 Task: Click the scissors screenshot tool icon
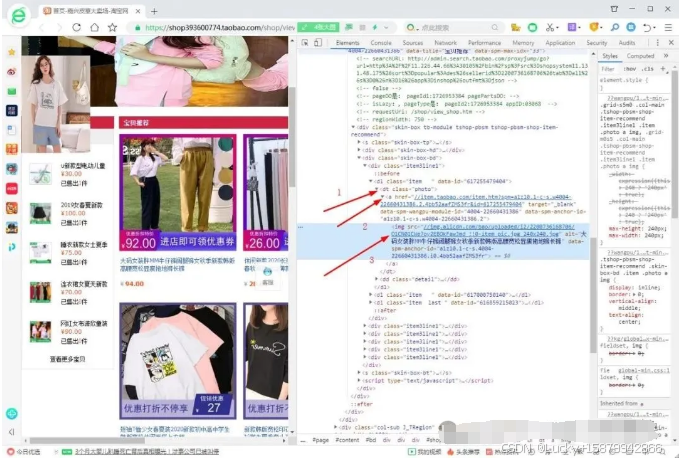551,27
